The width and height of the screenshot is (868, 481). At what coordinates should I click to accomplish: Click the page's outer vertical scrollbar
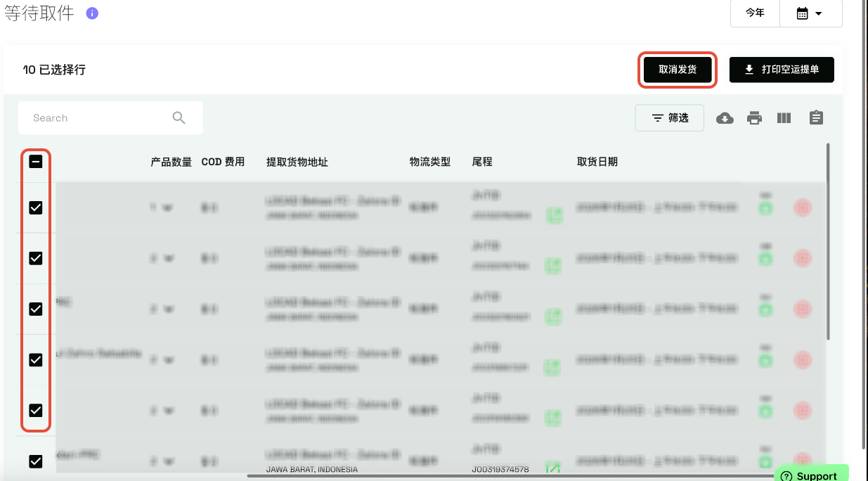point(864,224)
